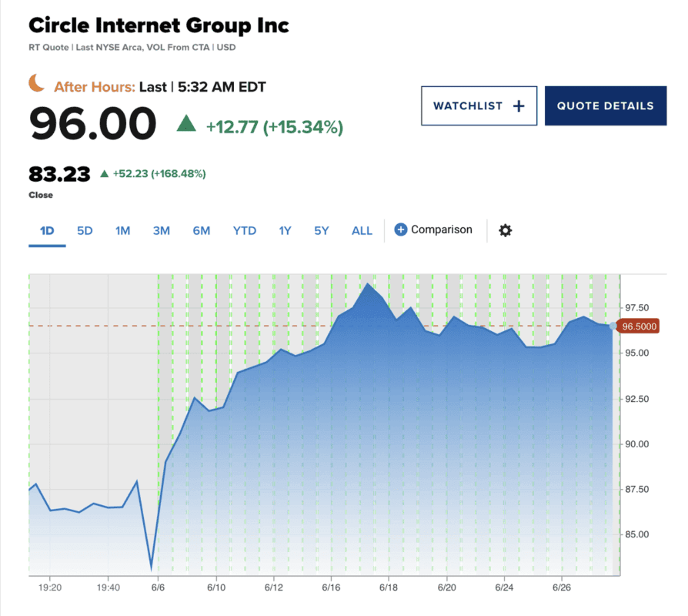Image resolution: width=688 pixels, height=616 pixels.
Task: Click Circle Internet Group Inc title
Action: [159, 25]
